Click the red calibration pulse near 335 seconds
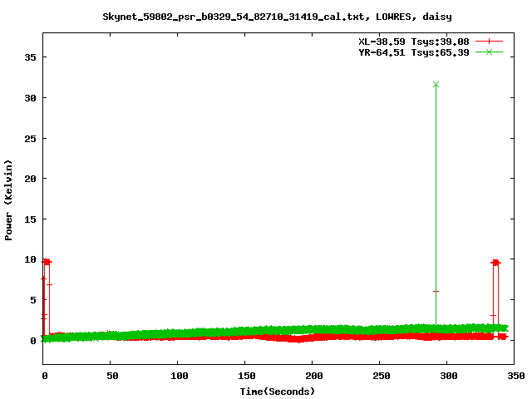Viewport: 532px width, 399px height. [x=495, y=263]
